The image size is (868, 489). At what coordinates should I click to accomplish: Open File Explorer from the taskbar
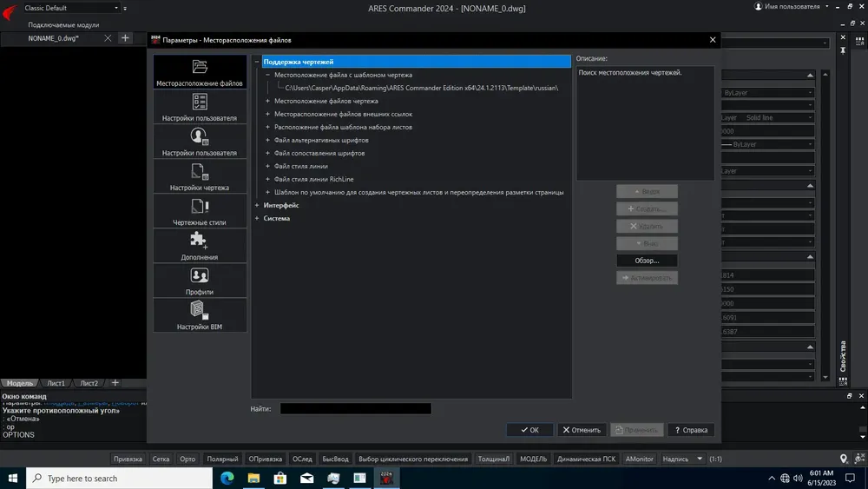point(253,478)
